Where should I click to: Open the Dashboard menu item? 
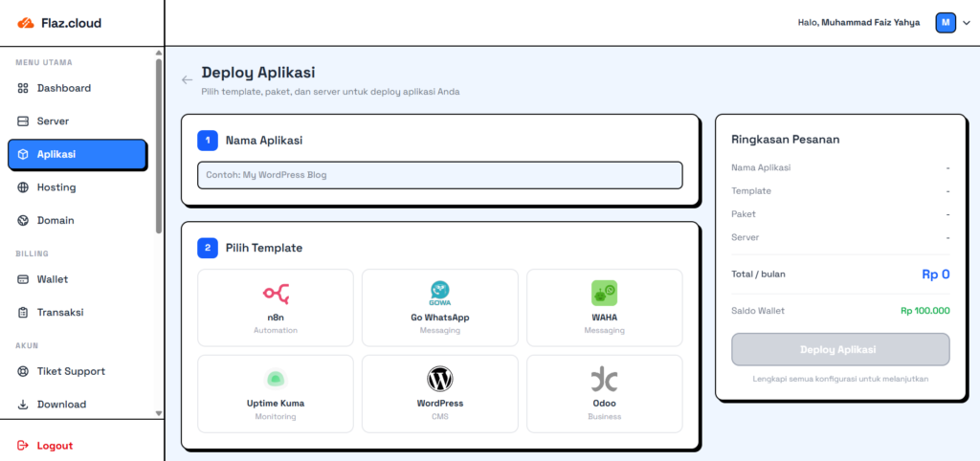64,88
